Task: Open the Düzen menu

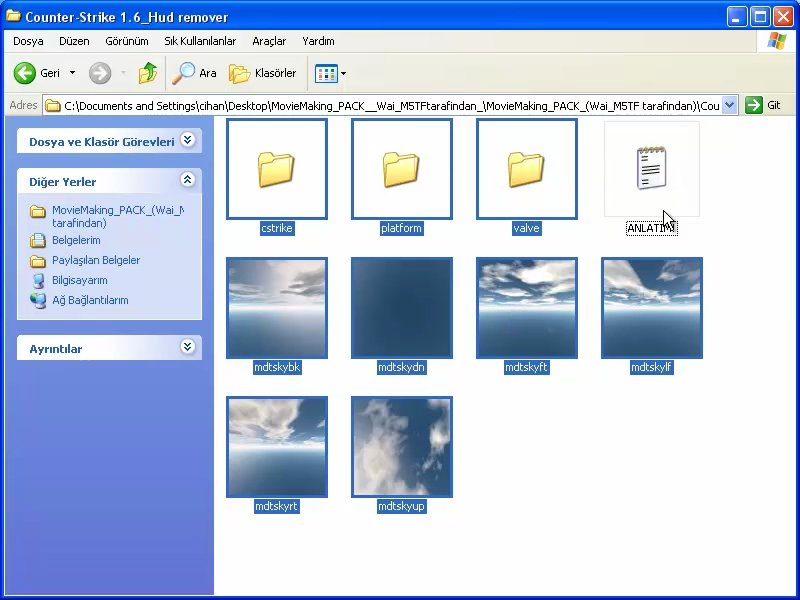Action: [74, 41]
